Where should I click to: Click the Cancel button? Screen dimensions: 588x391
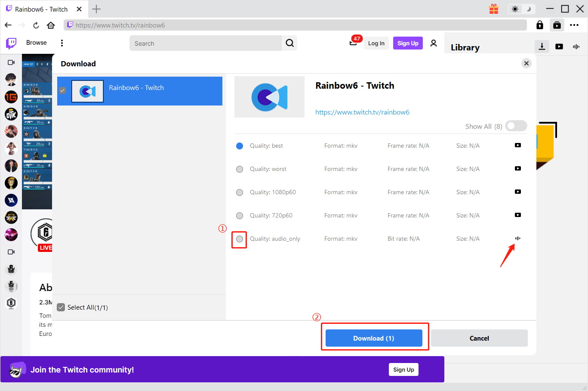point(479,338)
